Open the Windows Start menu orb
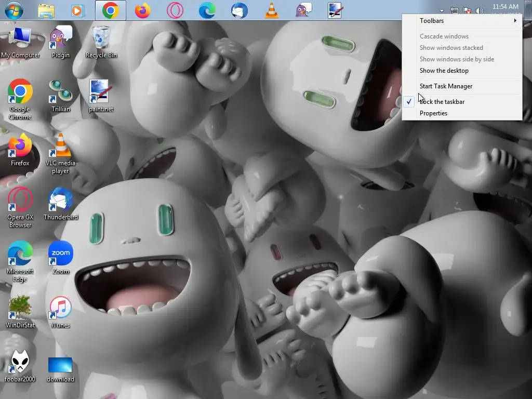Screen dimensions: 532x399 (x=14, y=10)
